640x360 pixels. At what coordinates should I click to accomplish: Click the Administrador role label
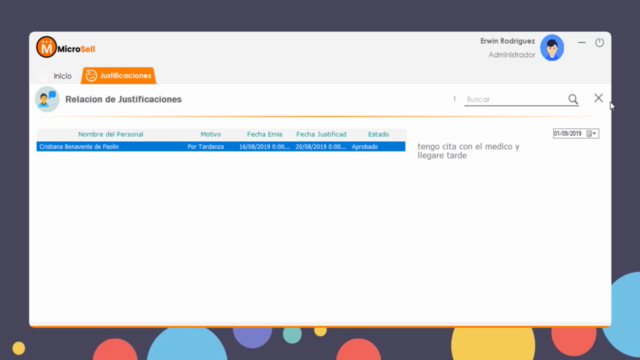[512, 55]
